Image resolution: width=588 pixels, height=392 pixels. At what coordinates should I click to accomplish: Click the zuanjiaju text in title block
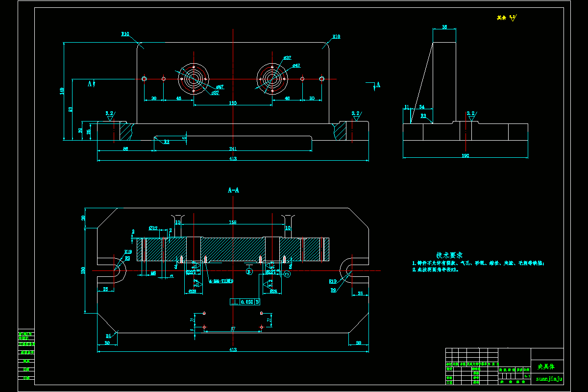[549, 378]
